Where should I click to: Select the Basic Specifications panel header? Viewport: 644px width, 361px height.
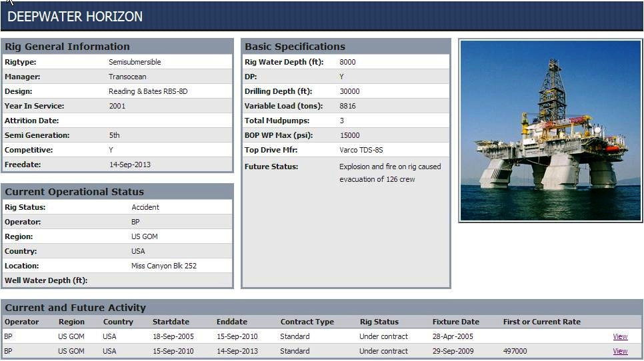tap(295, 47)
